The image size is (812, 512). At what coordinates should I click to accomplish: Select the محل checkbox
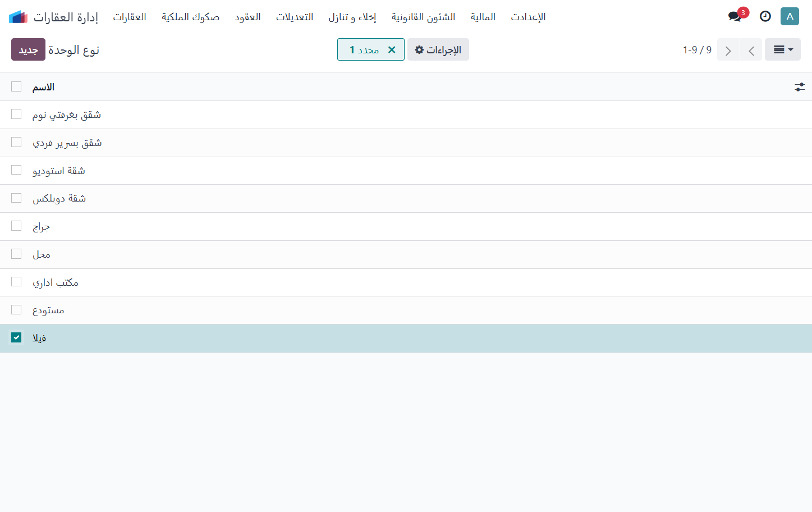[16, 254]
